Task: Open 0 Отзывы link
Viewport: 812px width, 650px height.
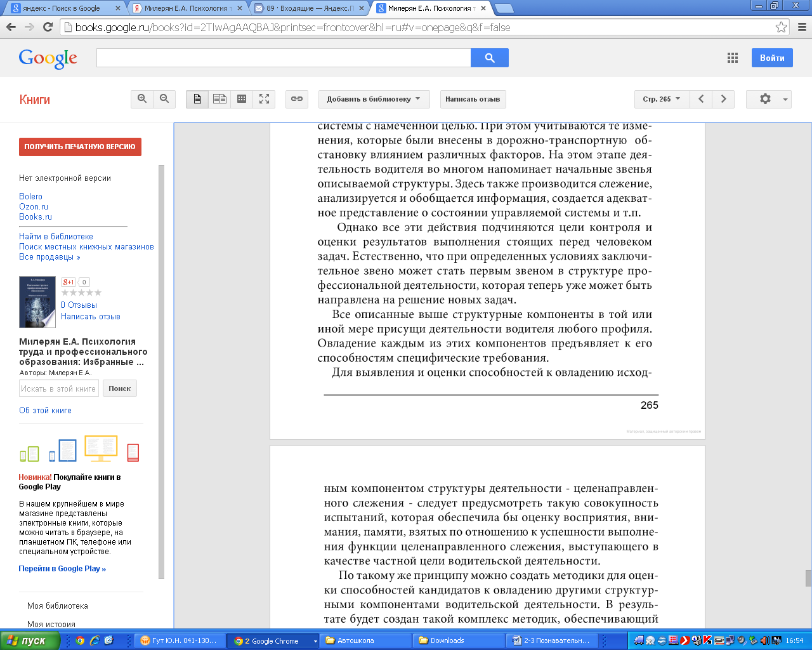Action: click(79, 305)
